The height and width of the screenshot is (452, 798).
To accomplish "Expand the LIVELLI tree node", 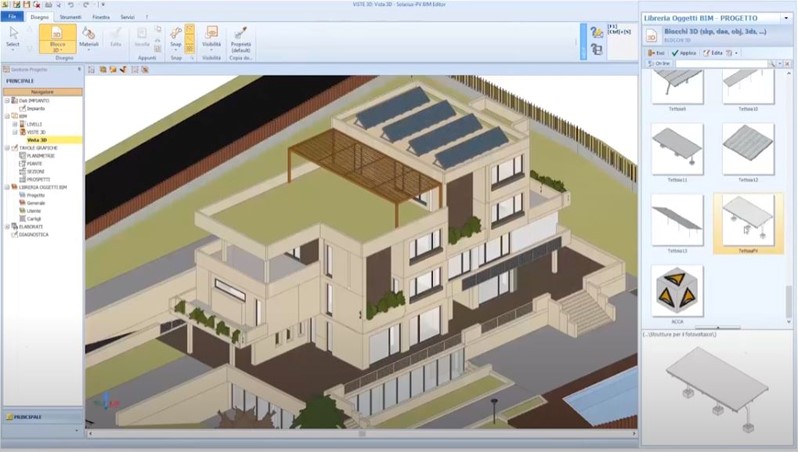I will [15, 124].
